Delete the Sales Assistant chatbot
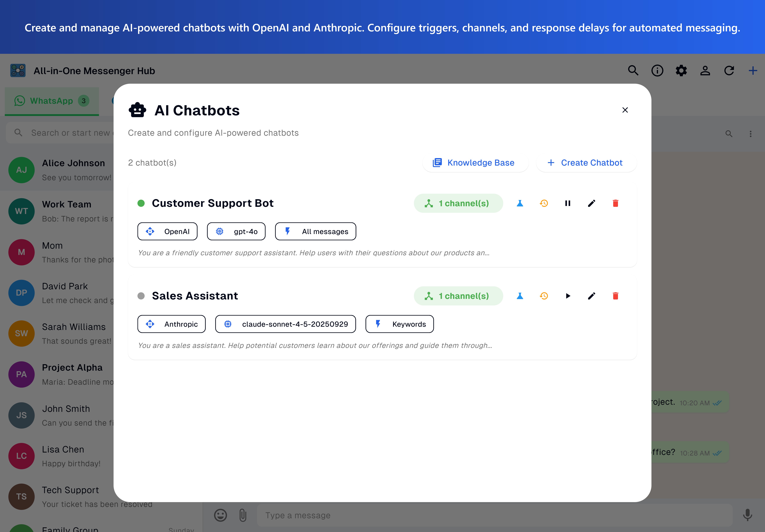765x532 pixels. point(615,296)
